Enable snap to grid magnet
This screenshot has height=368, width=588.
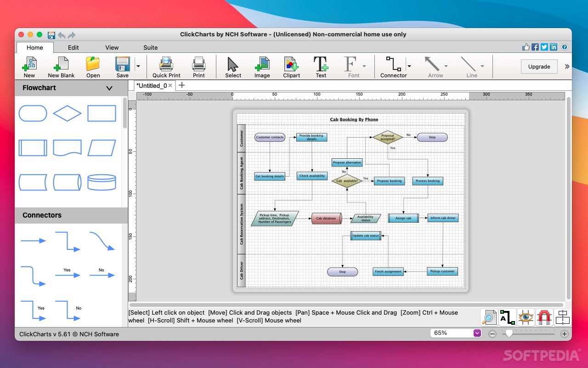point(544,317)
